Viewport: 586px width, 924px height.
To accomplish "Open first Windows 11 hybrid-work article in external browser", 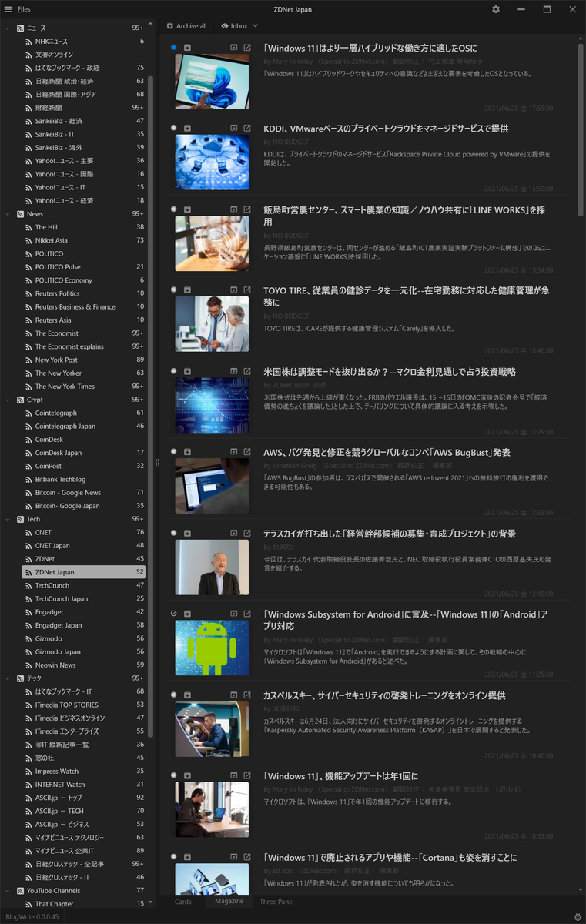I will click(x=247, y=47).
